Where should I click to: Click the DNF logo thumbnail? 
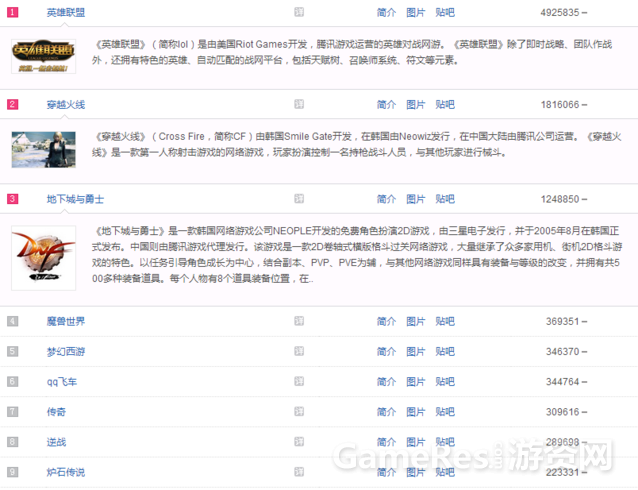click(x=44, y=258)
